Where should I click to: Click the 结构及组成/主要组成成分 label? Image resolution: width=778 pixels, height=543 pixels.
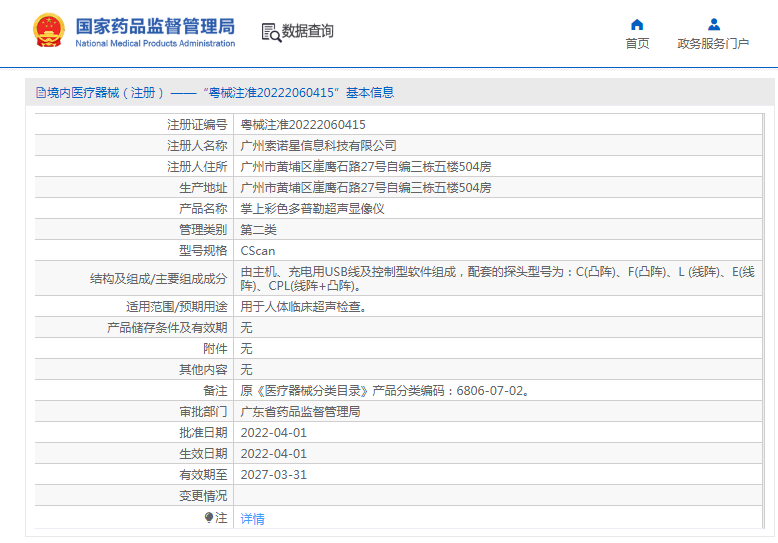tap(158, 278)
